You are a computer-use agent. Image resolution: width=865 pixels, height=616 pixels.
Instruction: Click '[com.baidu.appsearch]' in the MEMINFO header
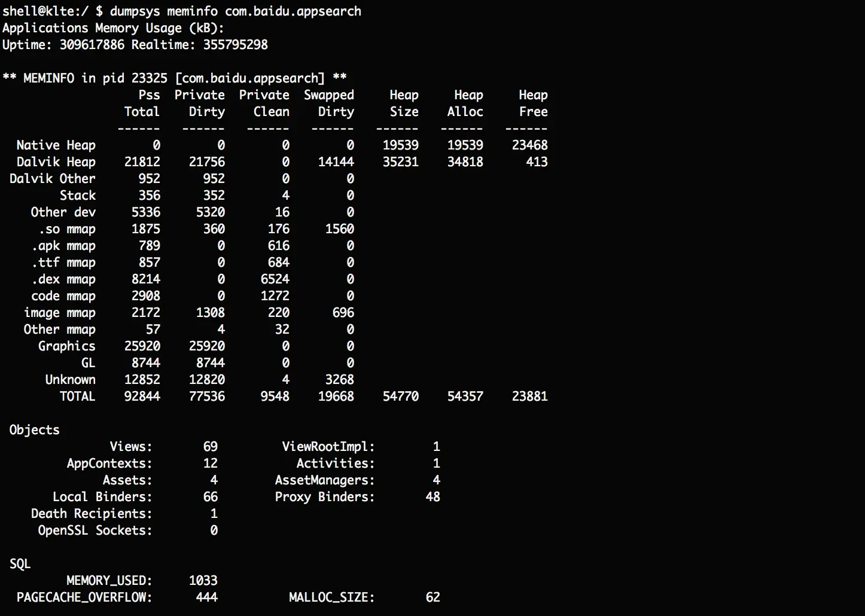(x=250, y=78)
